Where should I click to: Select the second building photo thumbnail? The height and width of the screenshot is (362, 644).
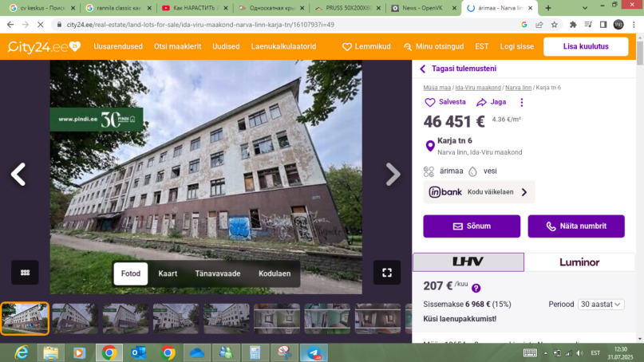75,318
